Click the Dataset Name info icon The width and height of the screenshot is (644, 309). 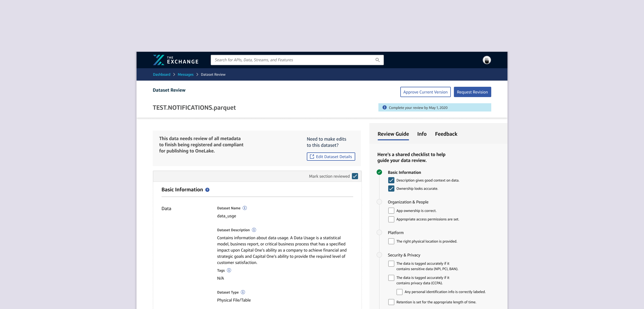245,208
